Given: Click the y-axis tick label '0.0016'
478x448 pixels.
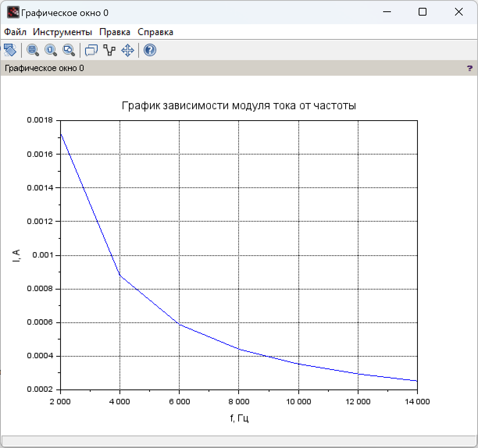Looking at the screenshot, I should 40,154.
